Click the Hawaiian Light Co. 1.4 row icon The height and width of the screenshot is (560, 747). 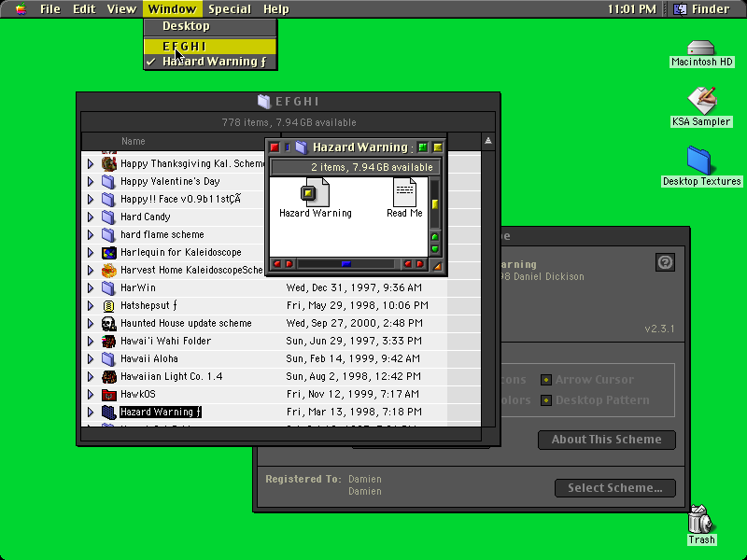(108, 377)
